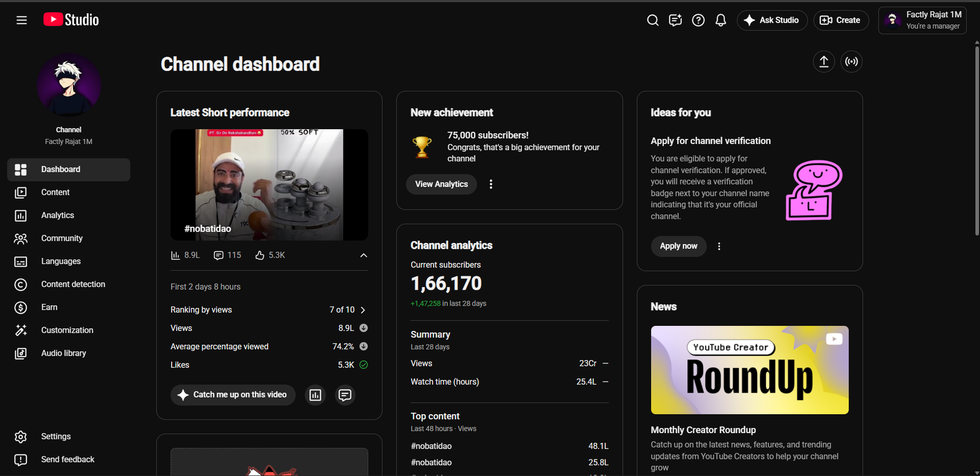This screenshot has height=476, width=980.
Task: Click the upload videos arrow icon
Action: tap(824, 61)
